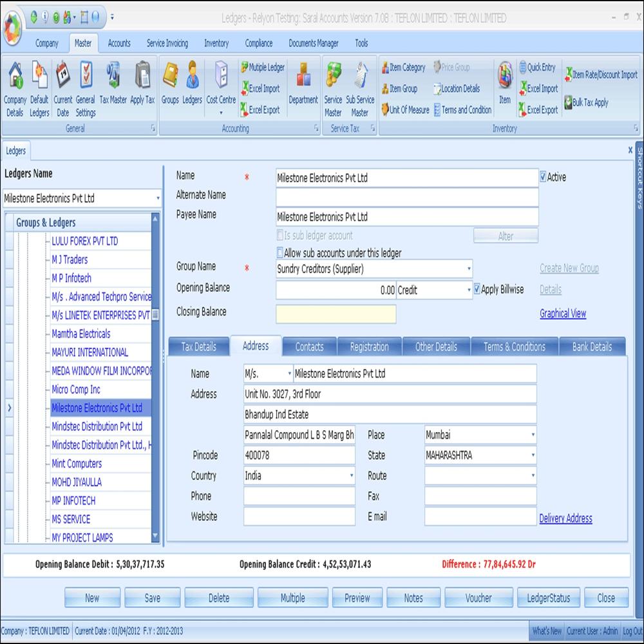The height and width of the screenshot is (644, 644).
Task: Open the State dropdown
Action: 533,455
